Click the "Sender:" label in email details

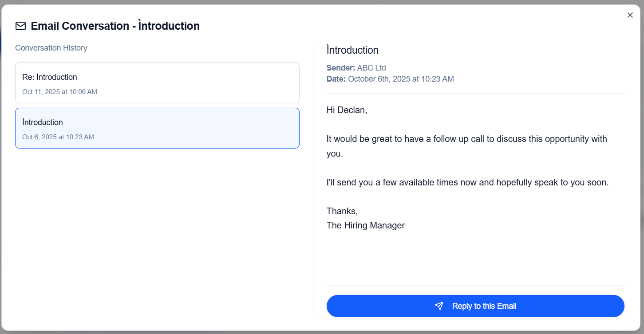coord(340,67)
